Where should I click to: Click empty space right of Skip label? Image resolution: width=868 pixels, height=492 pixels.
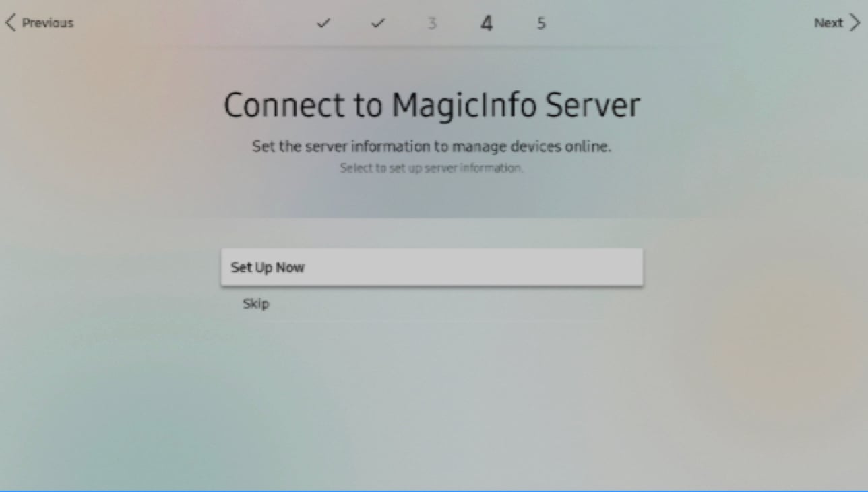click(x=472, y=304)
